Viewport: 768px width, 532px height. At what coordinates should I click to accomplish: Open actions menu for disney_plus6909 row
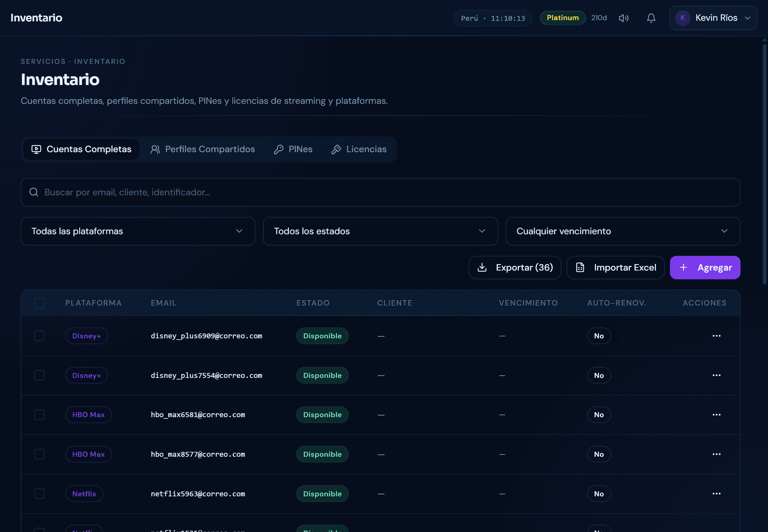(x=716, y=336)
